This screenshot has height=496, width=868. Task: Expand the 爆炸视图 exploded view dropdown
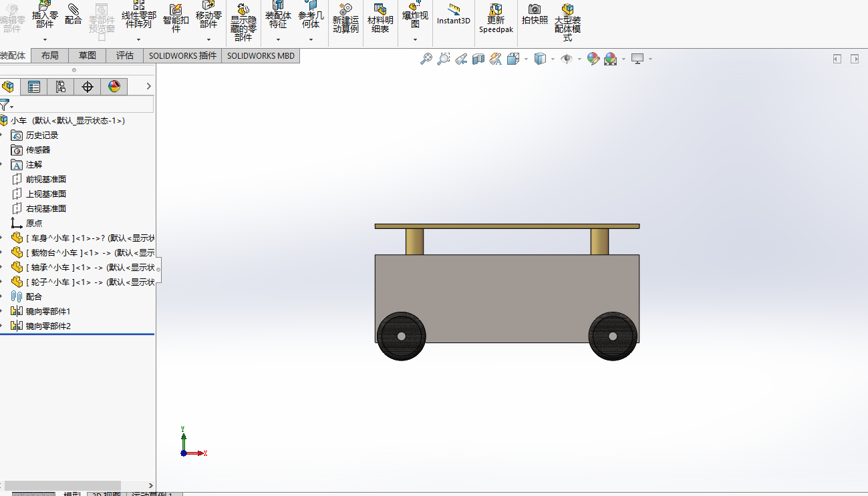[415, 40]
